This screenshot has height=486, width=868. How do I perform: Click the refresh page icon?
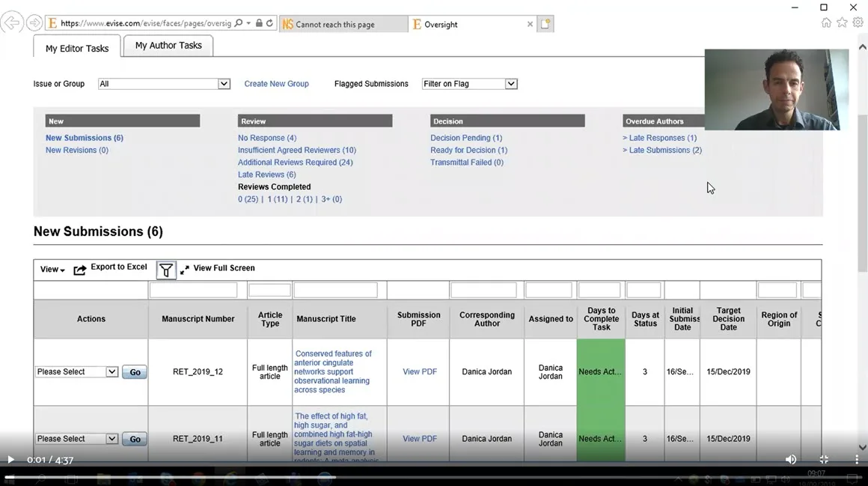click(269, 22)
